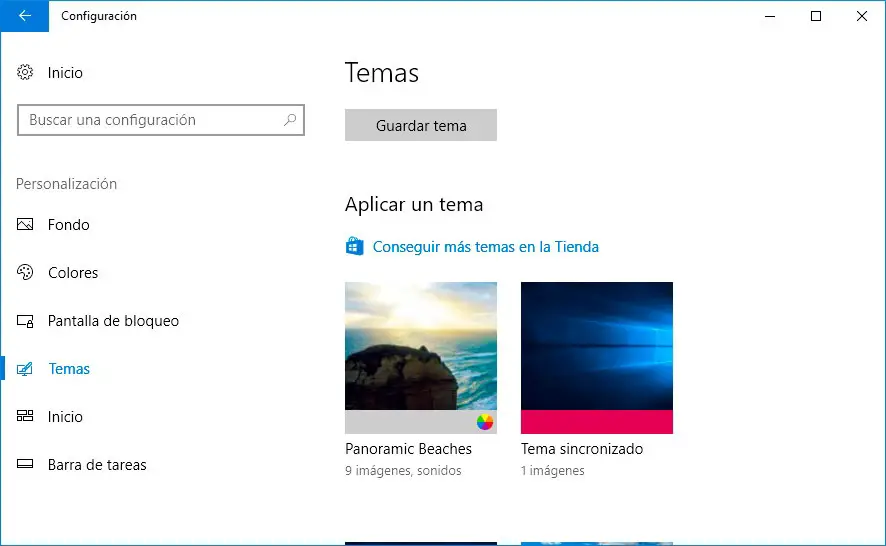The height and width of the screenshot is (546, 886).
Task: Click the search magnifier icon
Action: pyautogui.click(x=290, y=120)
